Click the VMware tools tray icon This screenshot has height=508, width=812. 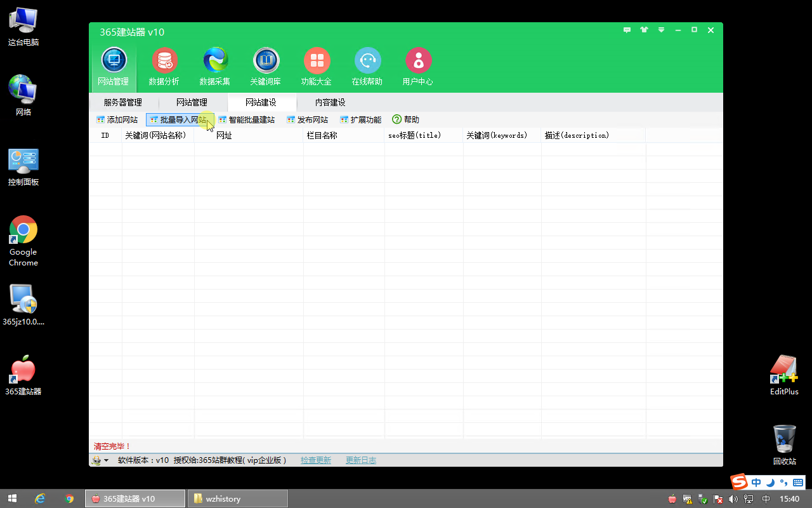[688, 499]
